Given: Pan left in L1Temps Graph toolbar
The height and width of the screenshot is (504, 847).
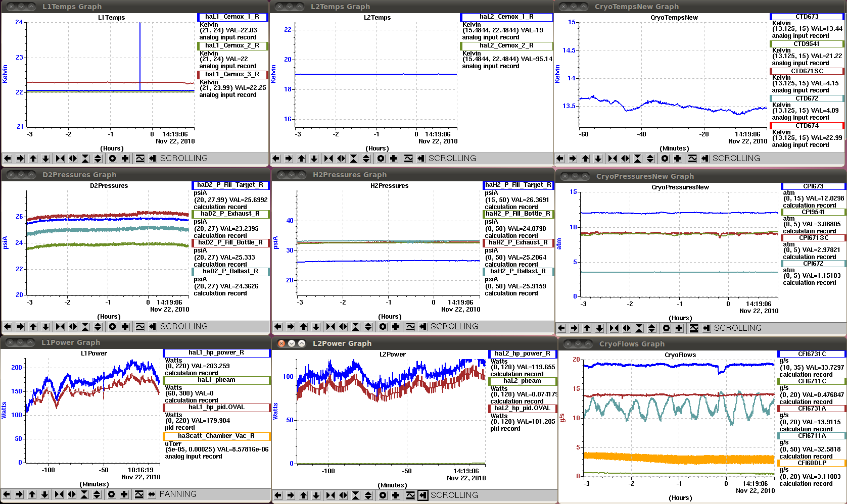Looking at the screenshot, I should point(8,159).
